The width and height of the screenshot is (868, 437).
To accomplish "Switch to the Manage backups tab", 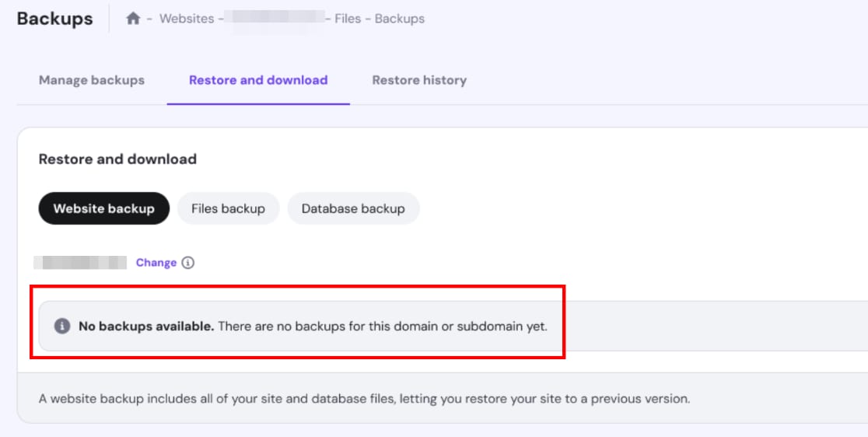I will 92,80.
